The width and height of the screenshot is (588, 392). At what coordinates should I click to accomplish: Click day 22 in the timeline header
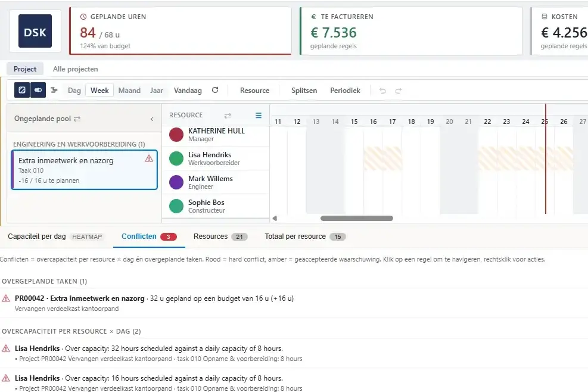tap(487, 122)
